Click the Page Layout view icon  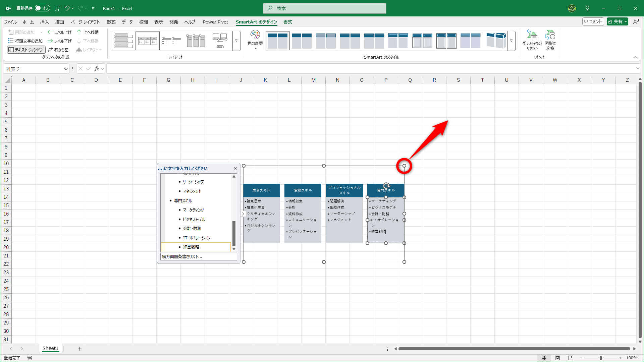(557, 358)
